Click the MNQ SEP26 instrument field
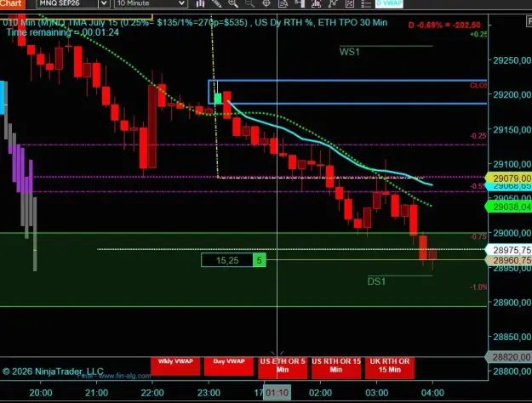Screen dimensions: 532x403 67,3
